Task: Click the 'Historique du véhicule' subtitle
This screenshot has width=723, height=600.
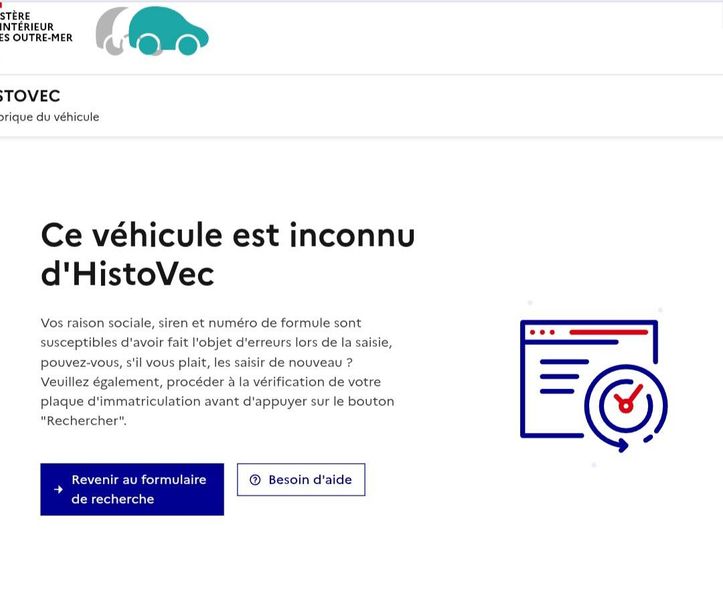Action: point(49,117)
